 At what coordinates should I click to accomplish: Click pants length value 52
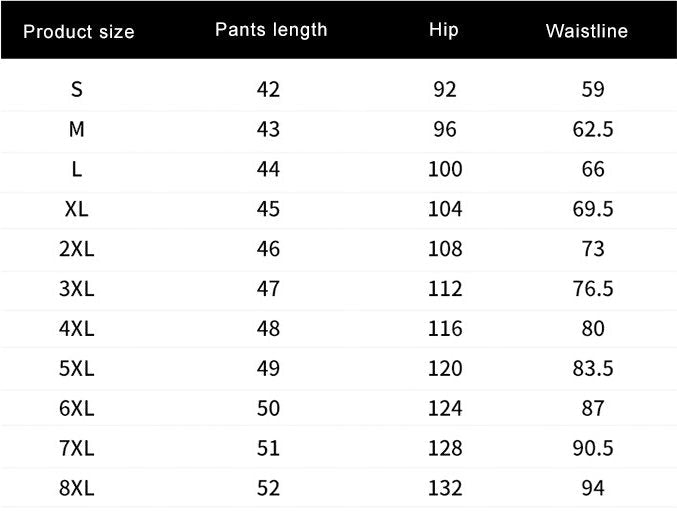pos(268,488)
